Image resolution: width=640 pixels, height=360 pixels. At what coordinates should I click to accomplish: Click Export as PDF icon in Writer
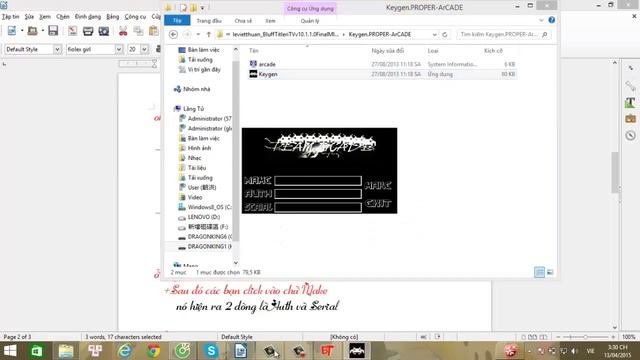pyautogui.click(x=73, y=31)
